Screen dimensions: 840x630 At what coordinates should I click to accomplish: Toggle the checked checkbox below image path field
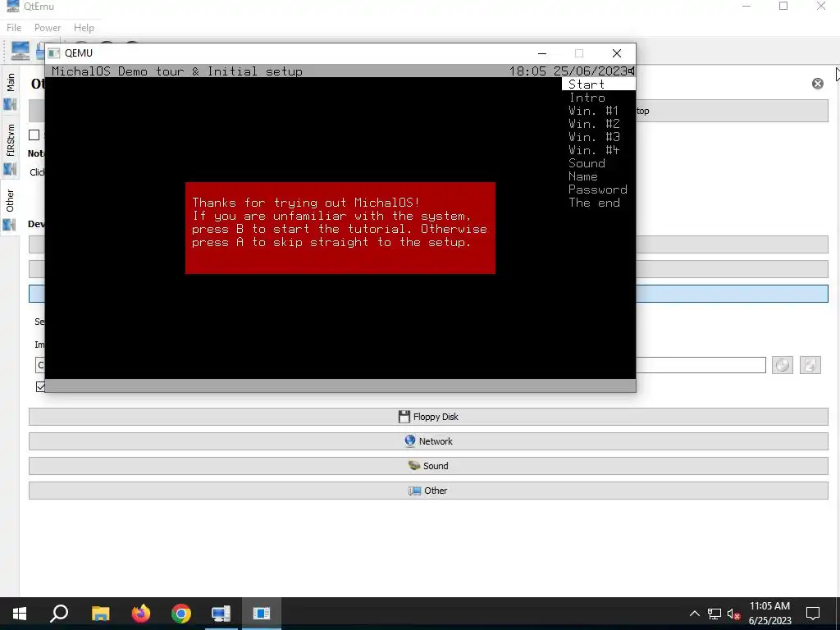point(40,386)
